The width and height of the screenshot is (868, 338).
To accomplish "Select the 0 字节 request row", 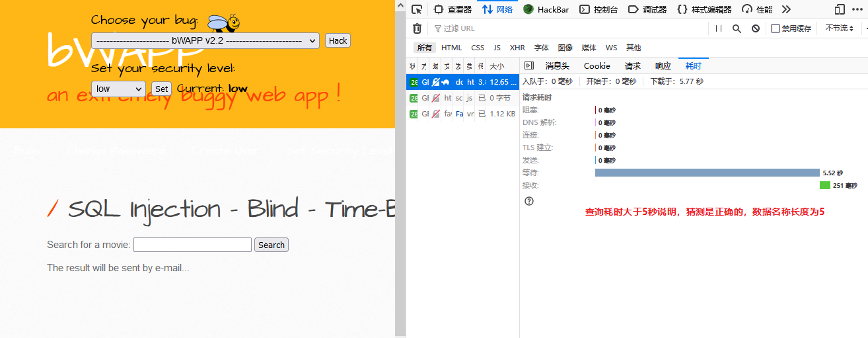I will click(x=462, y=98).
